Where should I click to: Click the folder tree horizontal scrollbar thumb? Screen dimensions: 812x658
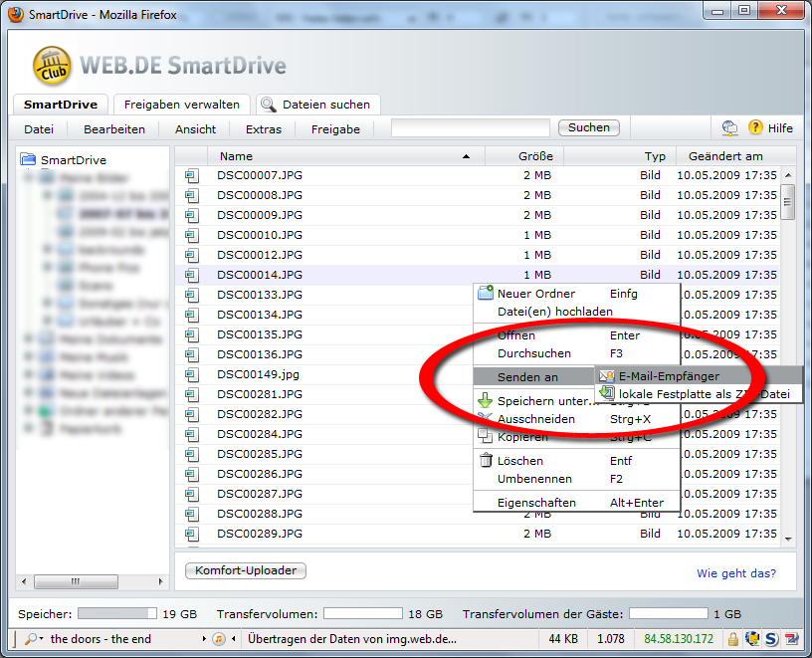(x=76, y=581)
